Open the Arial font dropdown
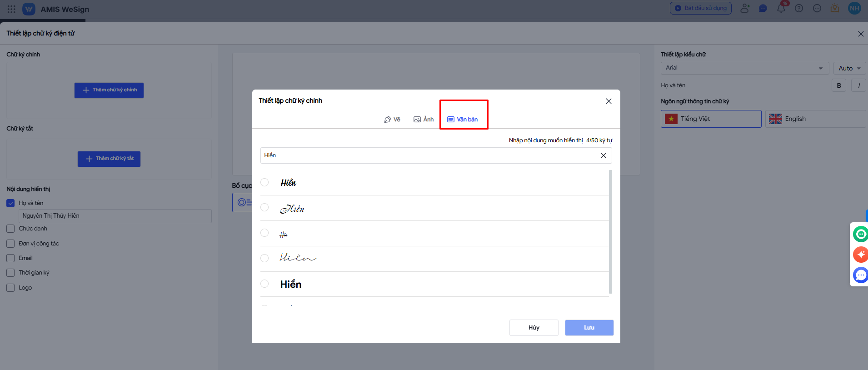Screen dimensions: 868x370 pos(745,68)
